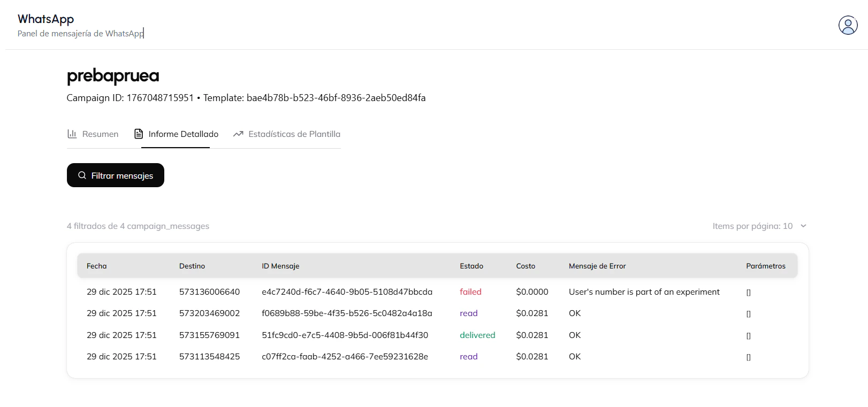Click the ID Mensaje column header

coord(280,266)
